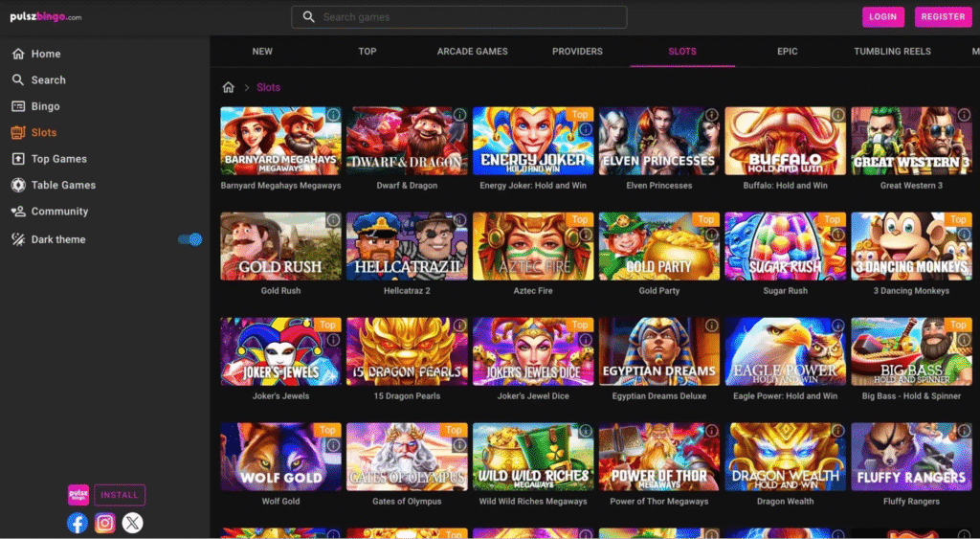
Task: Open info icon on Energy Joker thumbnail
Action: (x=585, y=129)
